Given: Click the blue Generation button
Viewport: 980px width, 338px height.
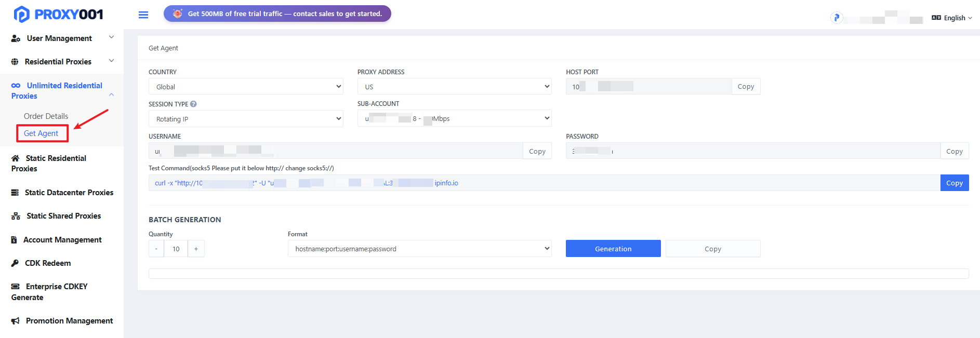Looking at the screenshot, I should pyautogui.click(x=613, y=249).
